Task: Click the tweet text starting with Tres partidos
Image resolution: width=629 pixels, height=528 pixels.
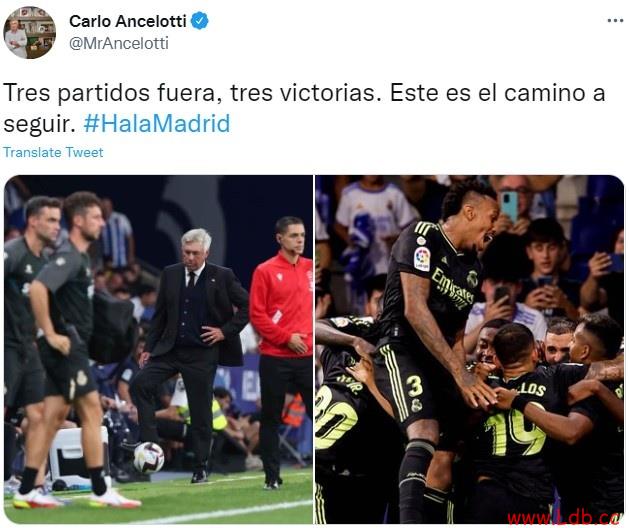Action: (304, 108)
